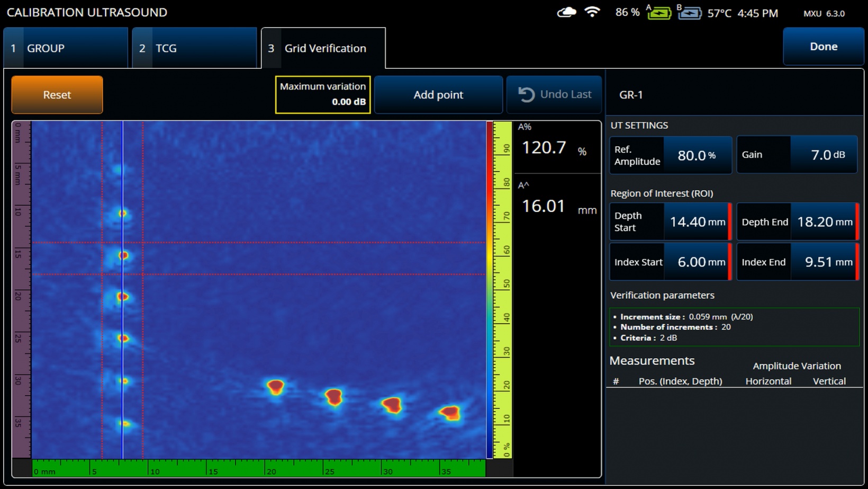The width and height of the screenshot is (868, 489).
Task: Click the A% amplitude reading 120.7
Action: point(545,147)
